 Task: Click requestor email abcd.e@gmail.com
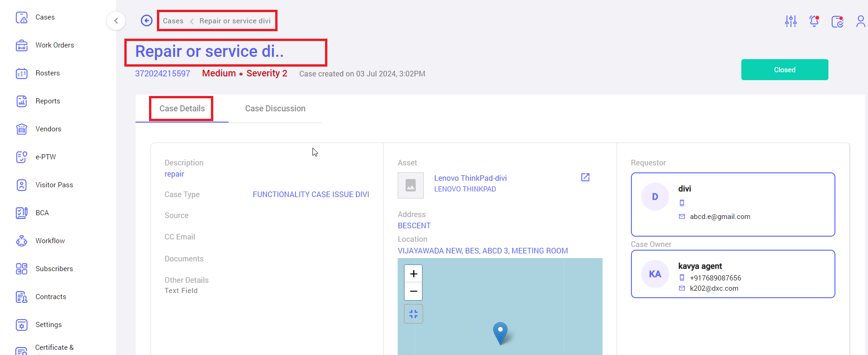coord(720,217)
